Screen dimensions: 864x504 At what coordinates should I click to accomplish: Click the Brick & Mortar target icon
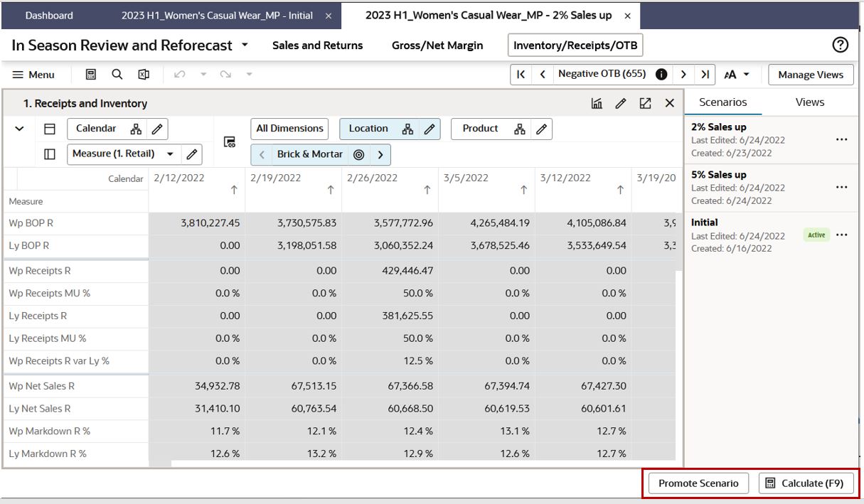(x=359, y=154)
